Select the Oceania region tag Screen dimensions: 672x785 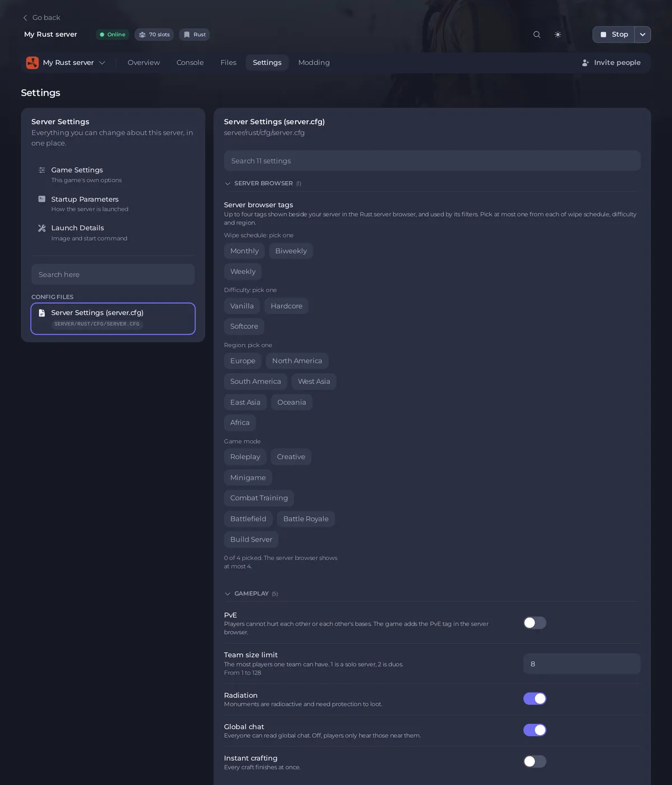click(292, 403)
